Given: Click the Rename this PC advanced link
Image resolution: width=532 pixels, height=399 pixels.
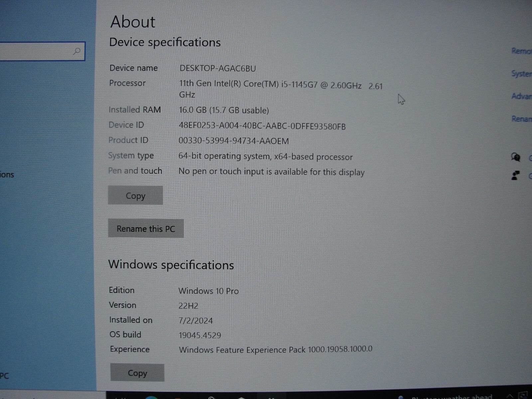Looking at the screenshot, I should pyautogui.click(x=523, y=118).
